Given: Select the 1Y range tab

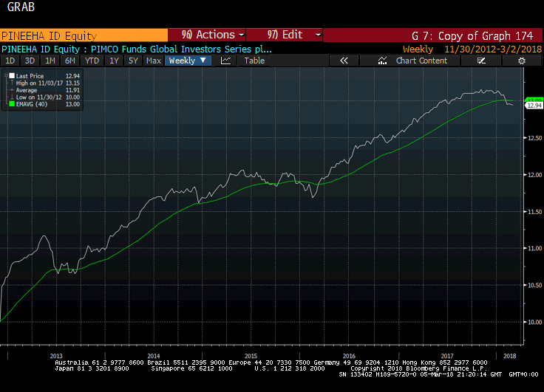Looking at the screenshot, I should [114, 61].
